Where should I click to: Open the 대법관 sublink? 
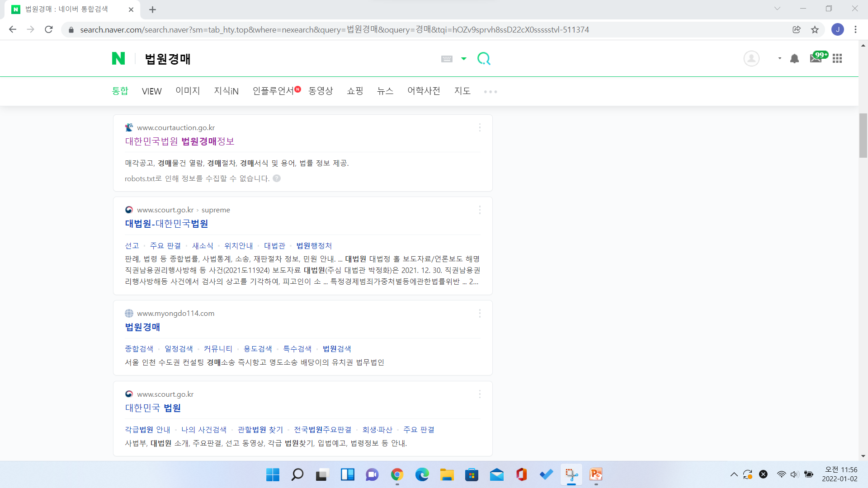pos(274,246)
